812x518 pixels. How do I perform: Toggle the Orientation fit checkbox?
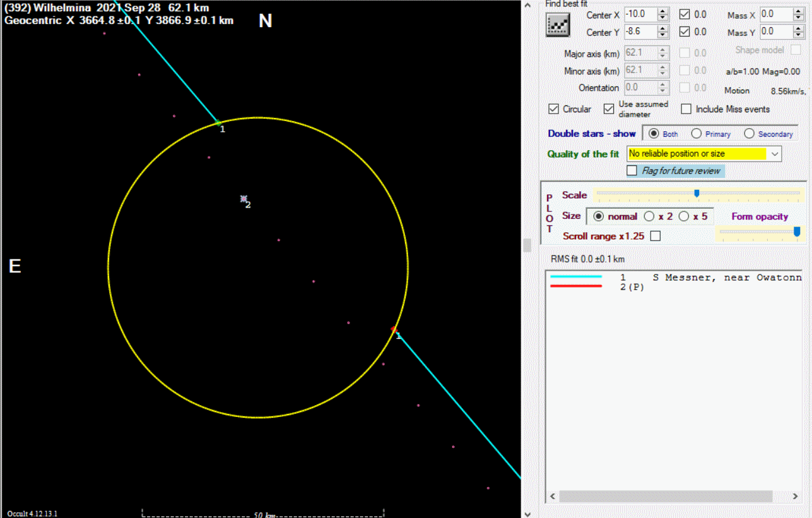[684, 88]
